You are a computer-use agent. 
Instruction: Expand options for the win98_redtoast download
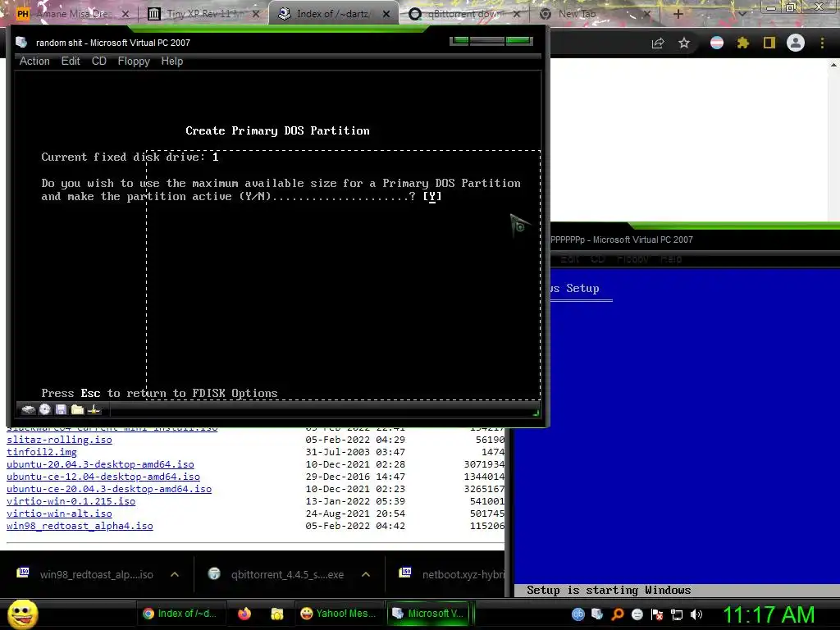click(175, 574)
